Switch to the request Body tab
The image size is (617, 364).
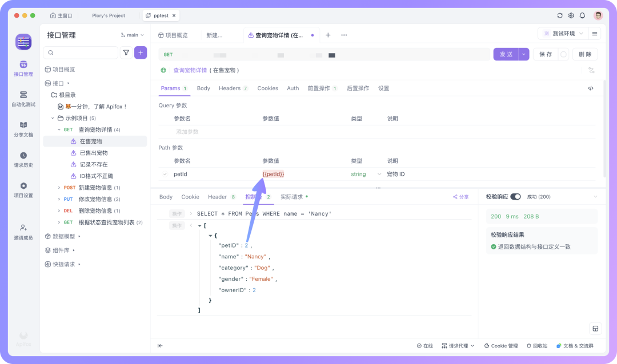click(x=203, y=88)
